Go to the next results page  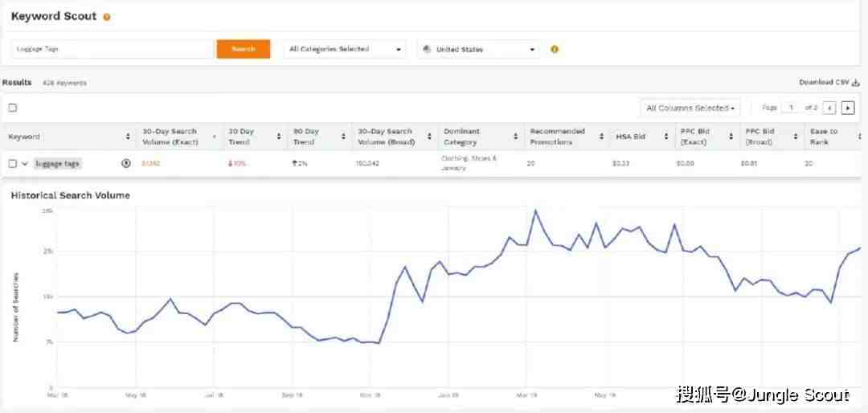(848, 108)
